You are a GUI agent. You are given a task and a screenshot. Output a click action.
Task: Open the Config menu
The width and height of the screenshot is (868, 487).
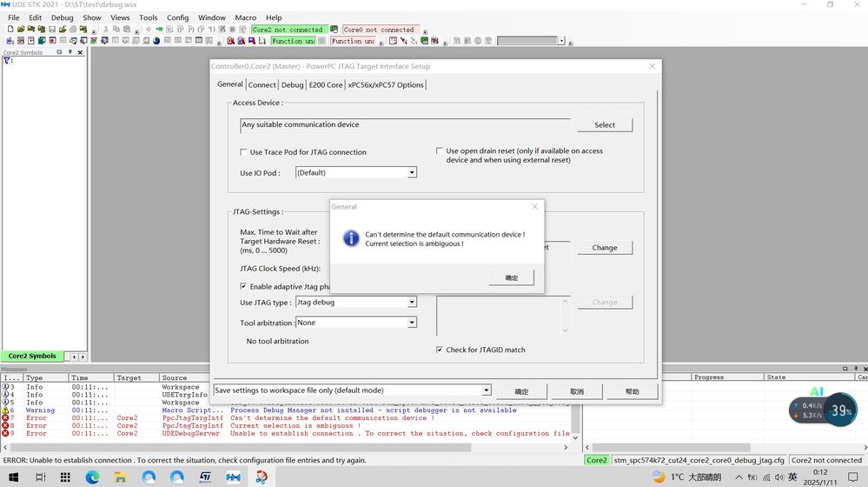178,17
